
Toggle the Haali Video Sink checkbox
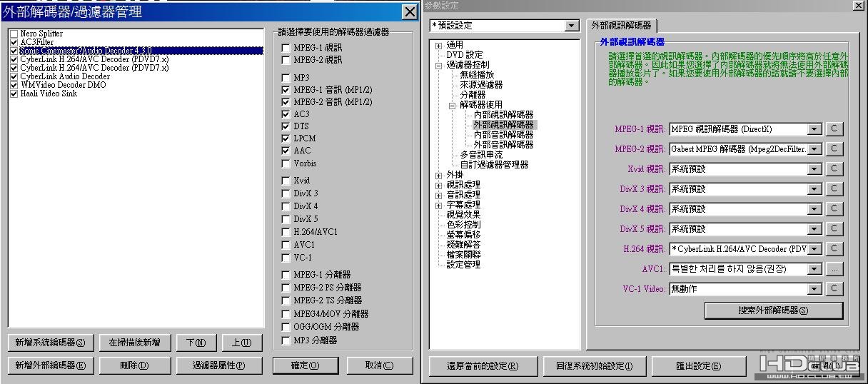pos(14,94)
